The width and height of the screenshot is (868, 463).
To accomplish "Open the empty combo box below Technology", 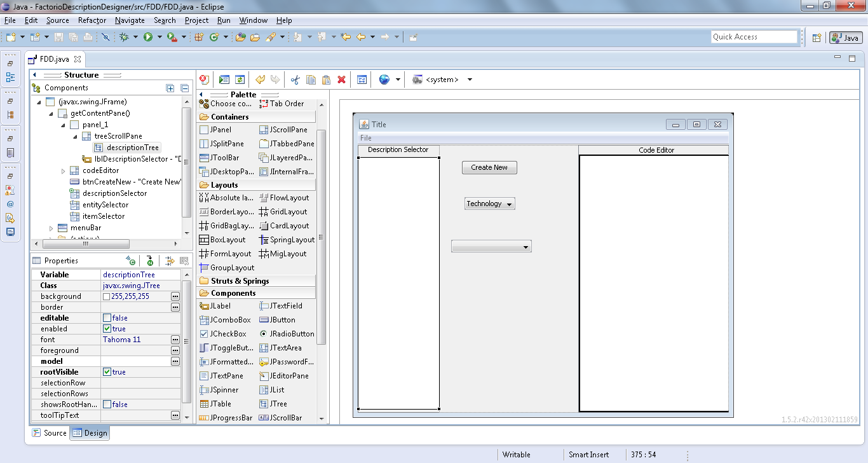I will tap(491, 246).
